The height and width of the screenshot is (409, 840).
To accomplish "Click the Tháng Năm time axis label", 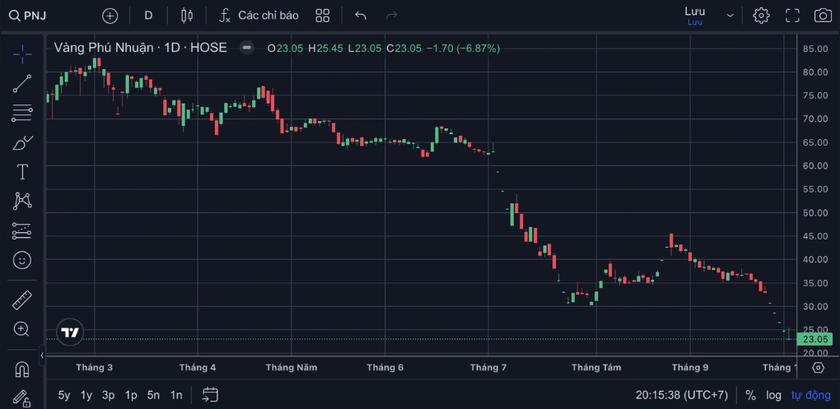I will pyautogui.click(x=291, y=368).
